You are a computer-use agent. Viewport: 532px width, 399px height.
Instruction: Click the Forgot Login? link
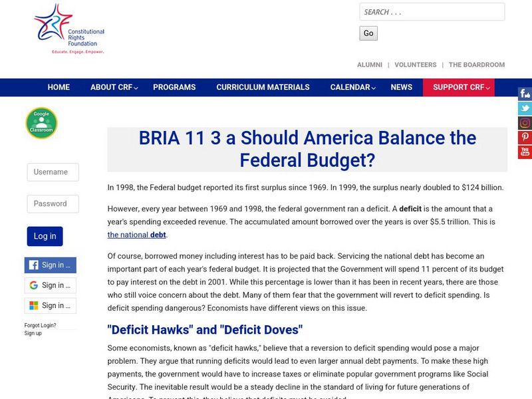coord(40,325)
